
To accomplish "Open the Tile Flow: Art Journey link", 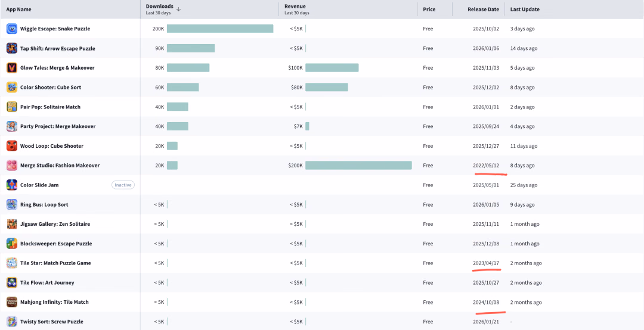I will tap(47, 282).
